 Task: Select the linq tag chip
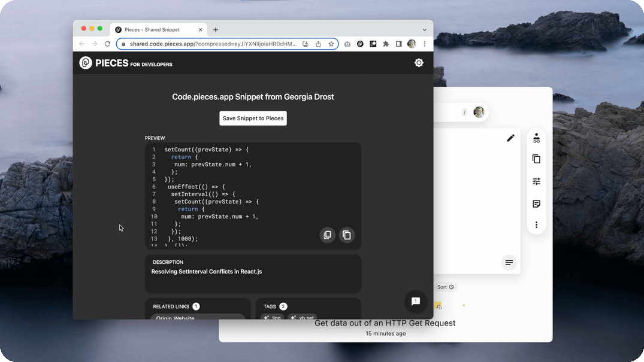[x=273, y=317]
